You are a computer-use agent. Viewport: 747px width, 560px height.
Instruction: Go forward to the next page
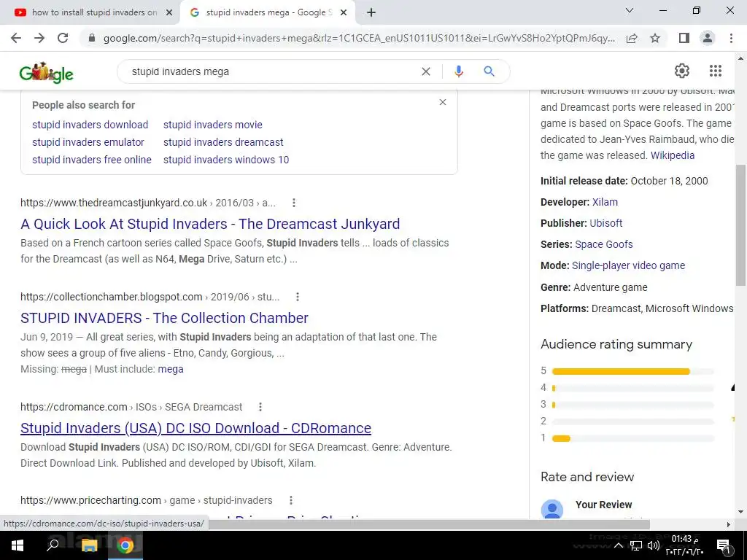point(39,38)
